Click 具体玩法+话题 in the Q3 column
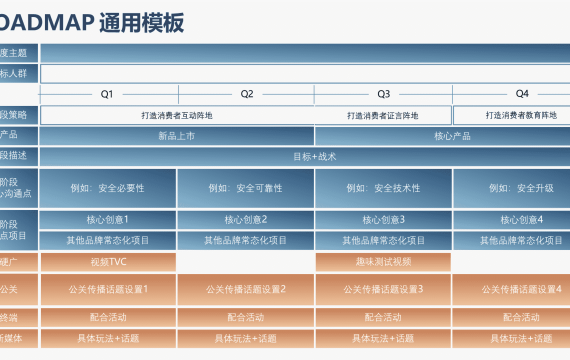 (383, 339)
